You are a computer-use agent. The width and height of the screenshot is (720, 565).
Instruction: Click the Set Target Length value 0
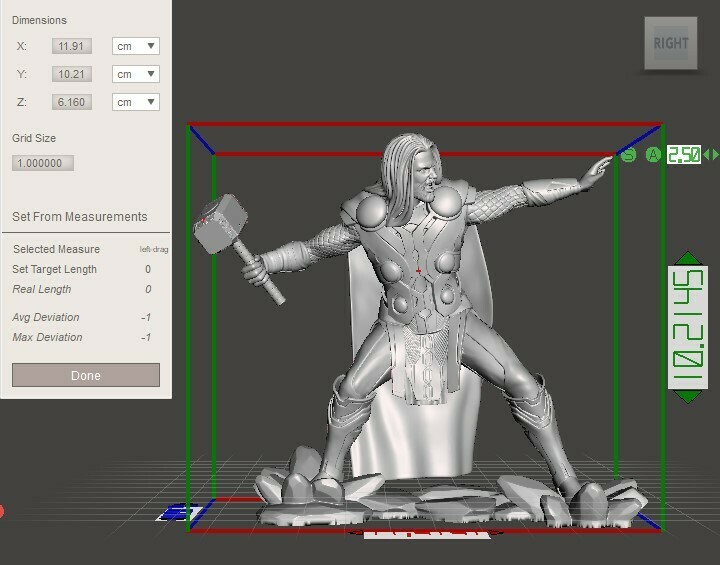coord(148,269)
